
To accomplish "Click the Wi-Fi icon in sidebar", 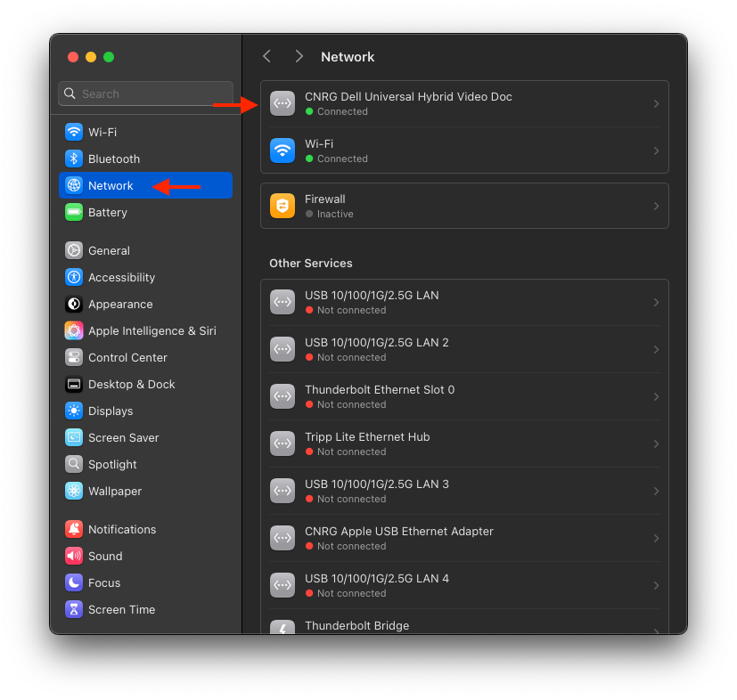I will pos(74,132).
